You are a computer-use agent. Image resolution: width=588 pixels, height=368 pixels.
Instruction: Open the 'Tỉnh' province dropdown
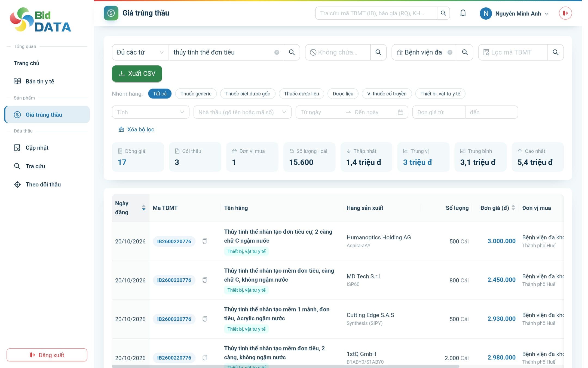coord(151,112)
